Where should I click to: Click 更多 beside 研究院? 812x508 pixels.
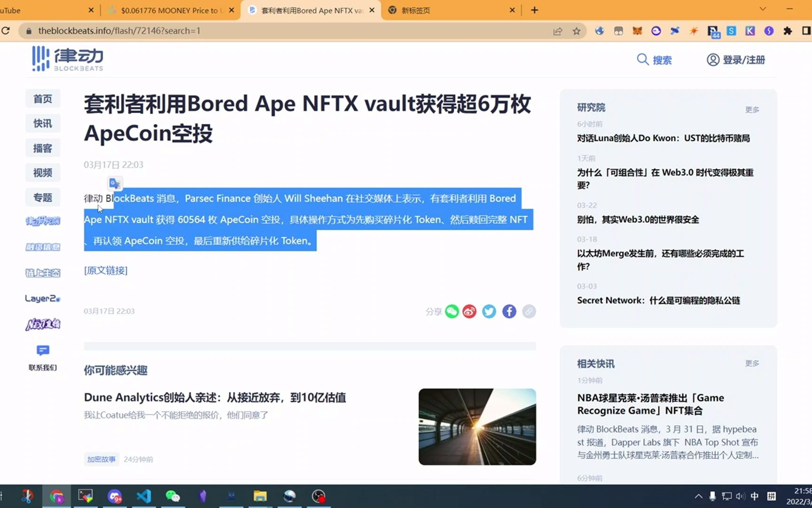click(752, 110)
